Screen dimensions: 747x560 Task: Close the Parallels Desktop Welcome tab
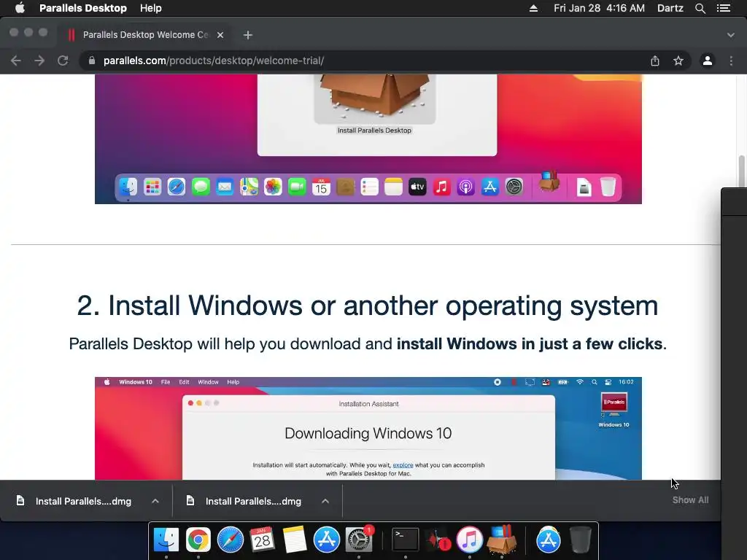pyautogui.click(x=220, y=35)
